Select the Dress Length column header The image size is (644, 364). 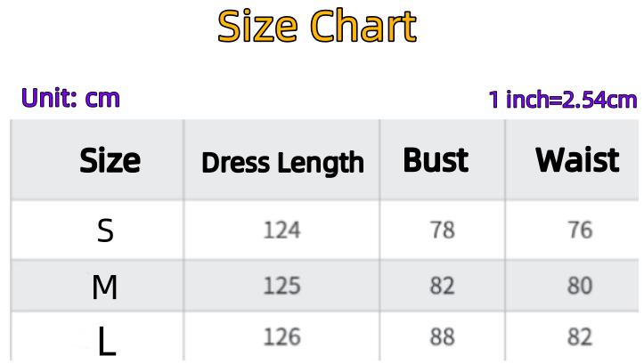tap(282, 163)
